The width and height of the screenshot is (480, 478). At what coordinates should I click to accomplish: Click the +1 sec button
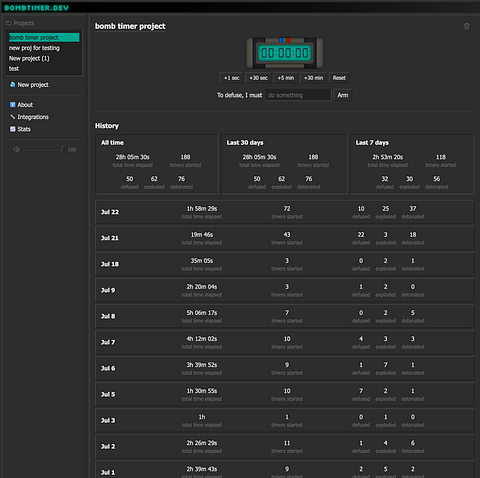pyautogui.click(x=231, y=78)
